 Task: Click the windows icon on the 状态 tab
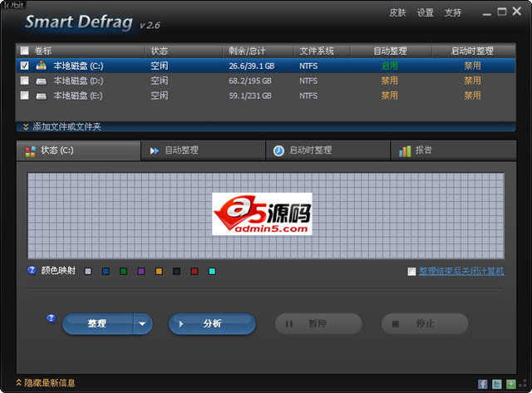click(31, 151)
